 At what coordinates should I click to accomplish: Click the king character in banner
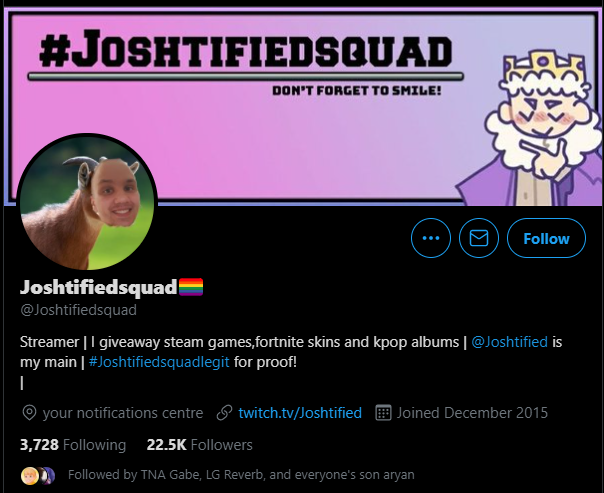532,129
